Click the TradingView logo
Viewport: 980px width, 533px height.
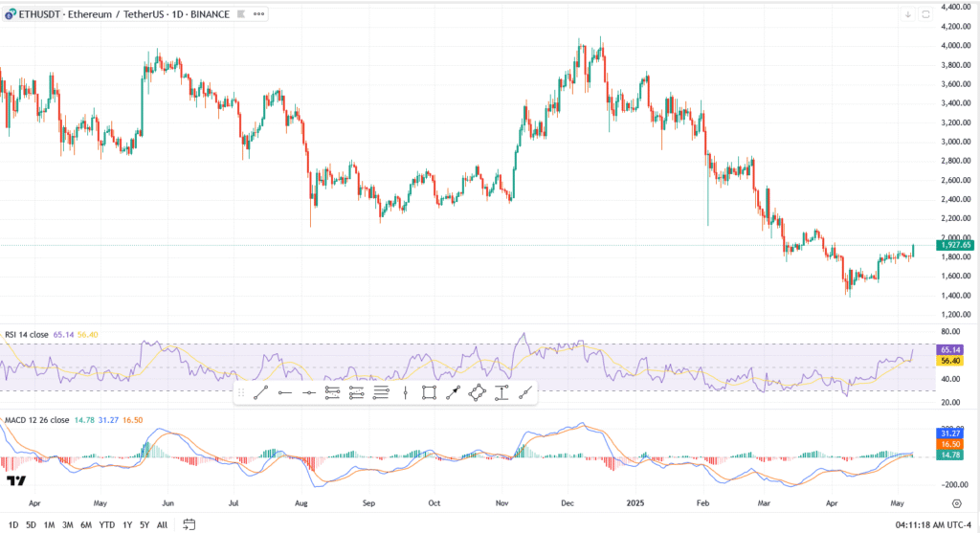pos(15,480)
